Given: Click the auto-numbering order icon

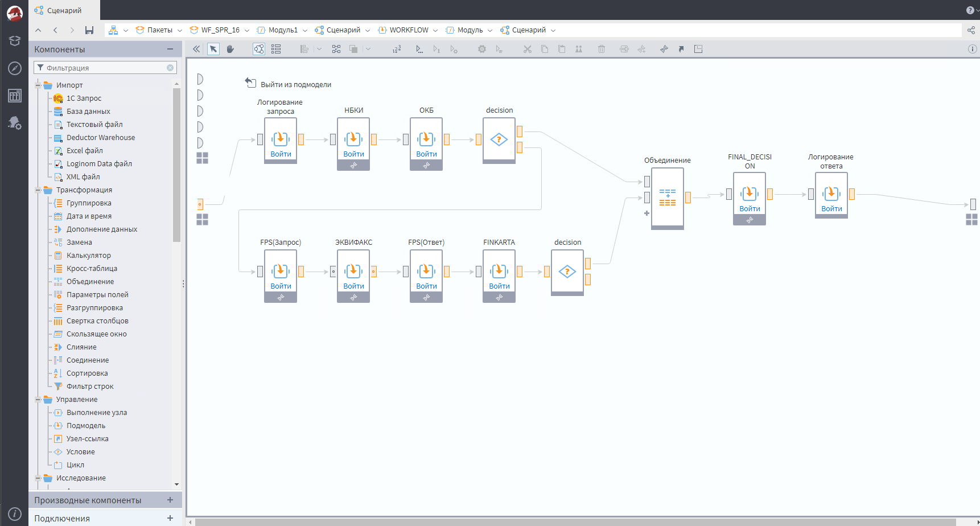Looking at the screenshot, I should click(397, 49).
